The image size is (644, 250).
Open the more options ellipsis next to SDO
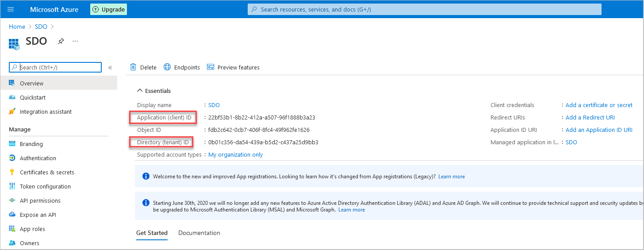[x=75, y=41]
